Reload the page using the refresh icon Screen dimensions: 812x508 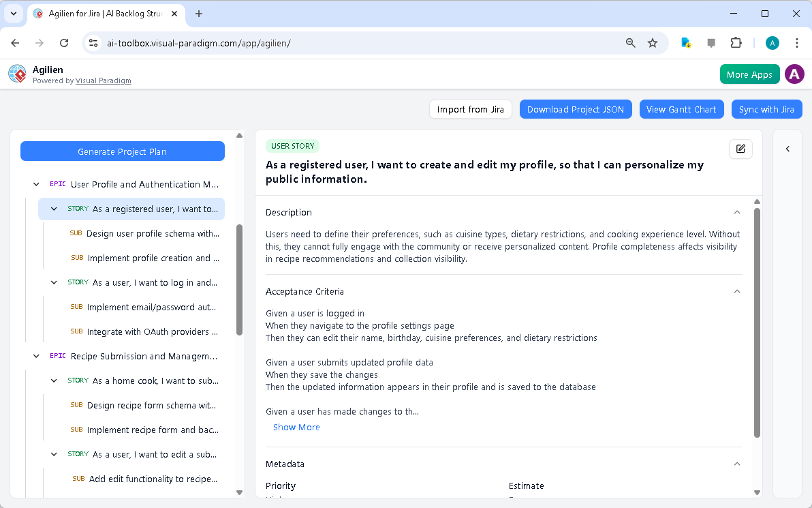click(63, 42)
